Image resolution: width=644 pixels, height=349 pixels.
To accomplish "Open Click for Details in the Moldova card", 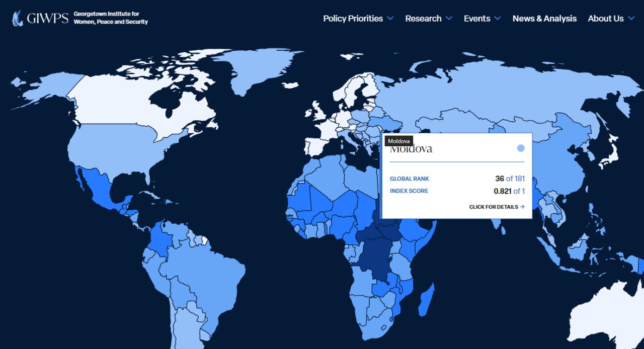I will click(x=494, y=207).
